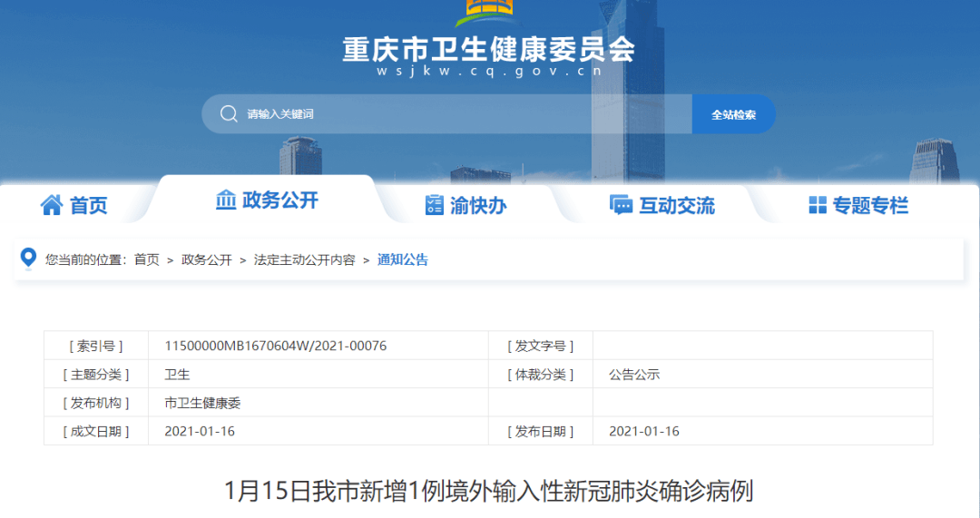Switch to the 渝快办 tab
Image resolution: width=980 pixels, height=518 pixels.
click(465, 205)
